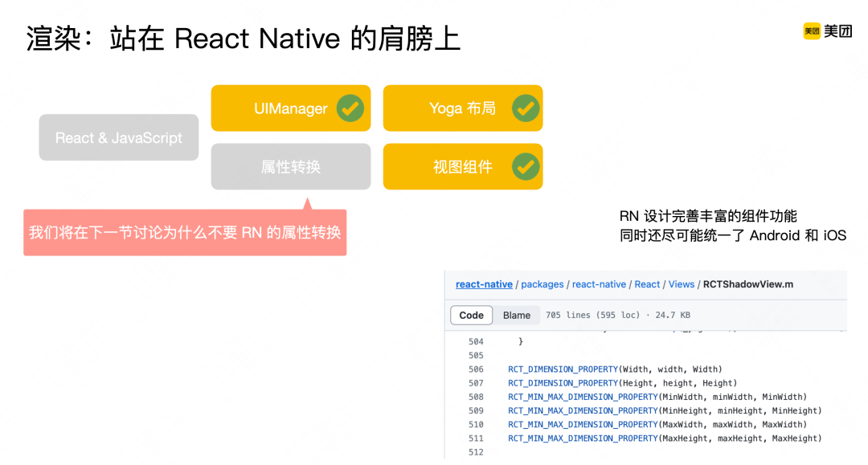
Task: Click the text RN 设计完善丰富的组件功能
Action: pyautogui.click(x=708, y=216)
